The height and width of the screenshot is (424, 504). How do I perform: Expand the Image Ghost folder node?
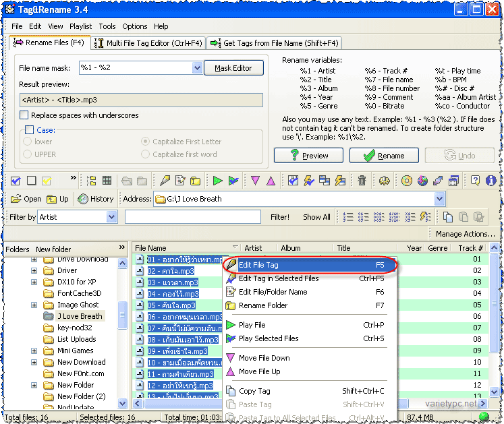34,305
